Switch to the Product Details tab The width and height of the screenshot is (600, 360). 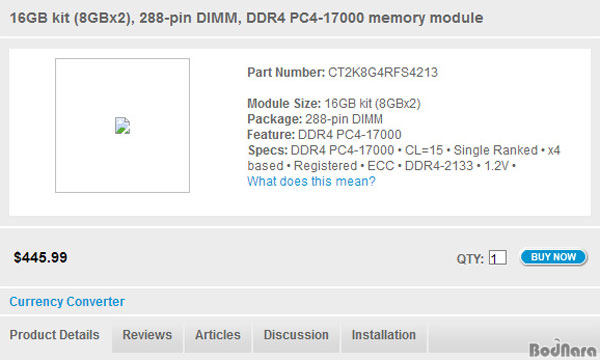click(x=56, y=335)
